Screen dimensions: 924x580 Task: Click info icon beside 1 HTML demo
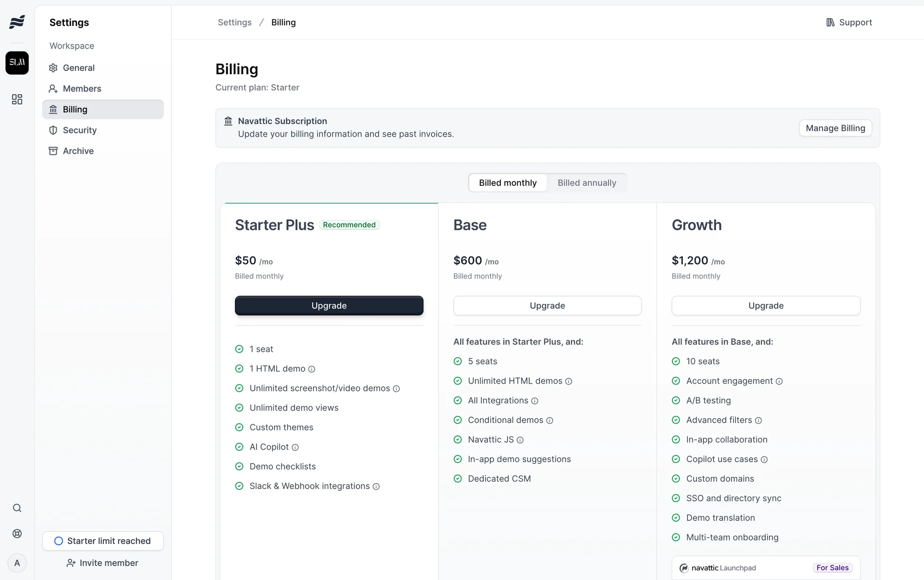click(311, 369)
